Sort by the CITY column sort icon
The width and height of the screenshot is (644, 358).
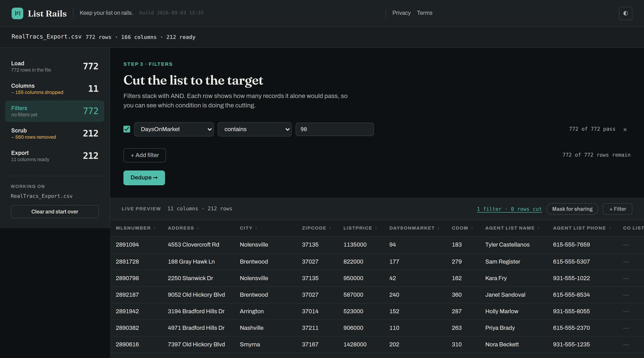(256, 228)
